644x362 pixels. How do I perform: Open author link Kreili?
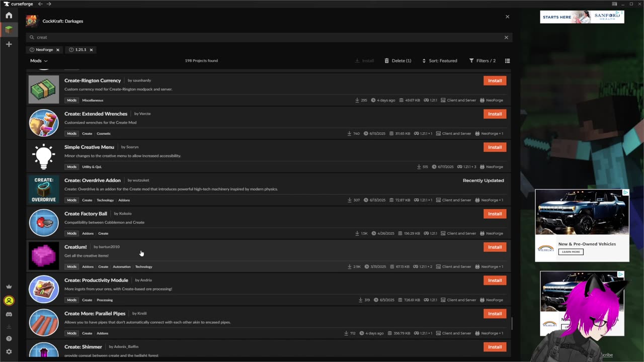tap(142, 313)
